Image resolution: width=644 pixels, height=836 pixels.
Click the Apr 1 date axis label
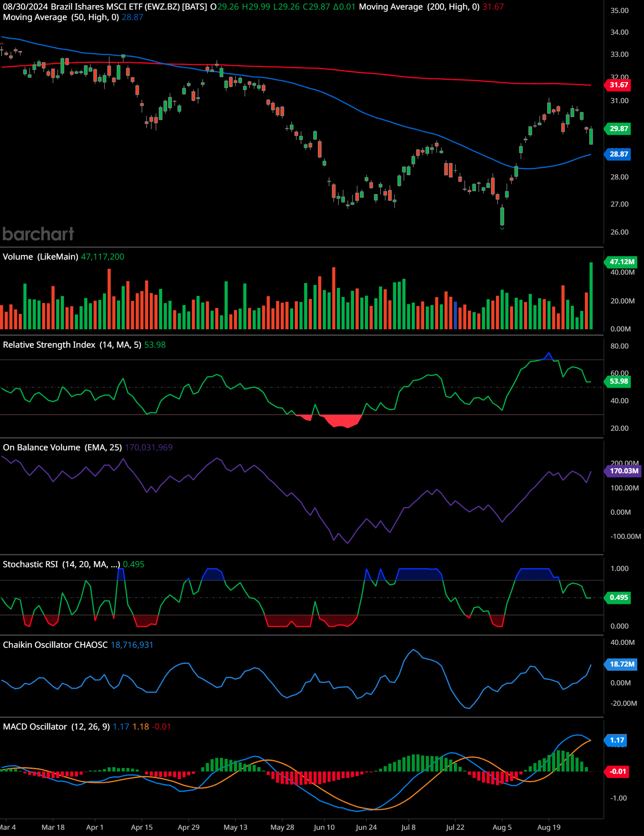(x=95, y=827)
